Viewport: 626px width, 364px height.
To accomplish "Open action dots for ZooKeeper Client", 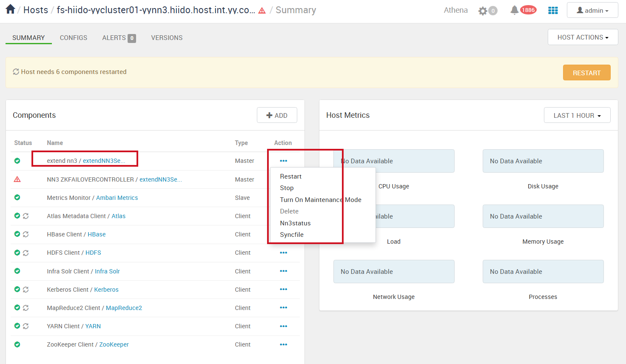I will coord(284,344).
